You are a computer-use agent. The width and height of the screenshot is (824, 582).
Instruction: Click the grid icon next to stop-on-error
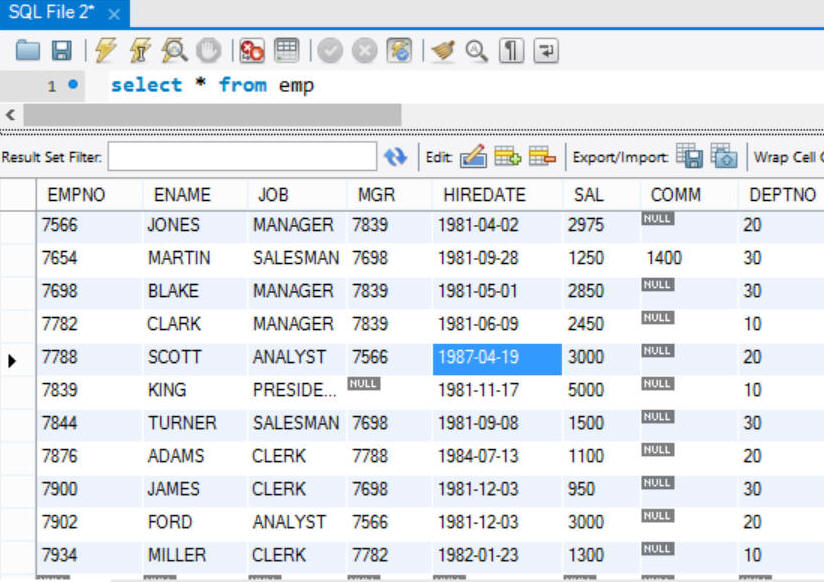[x=286, y=51]
